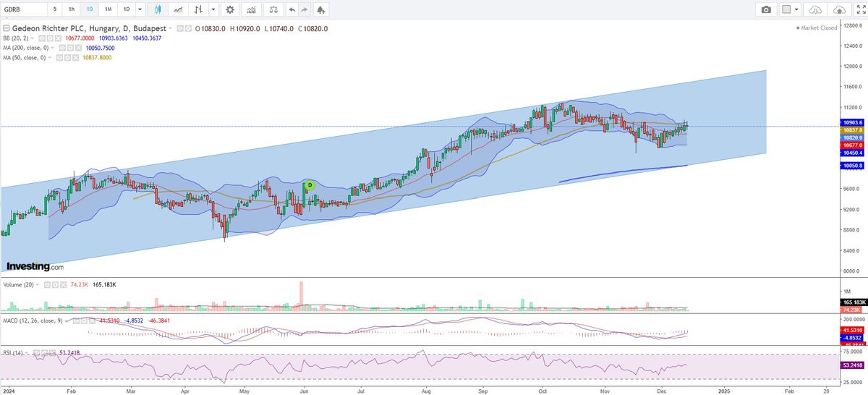Redo action with the forward arrow

click(x=305, y=9)
